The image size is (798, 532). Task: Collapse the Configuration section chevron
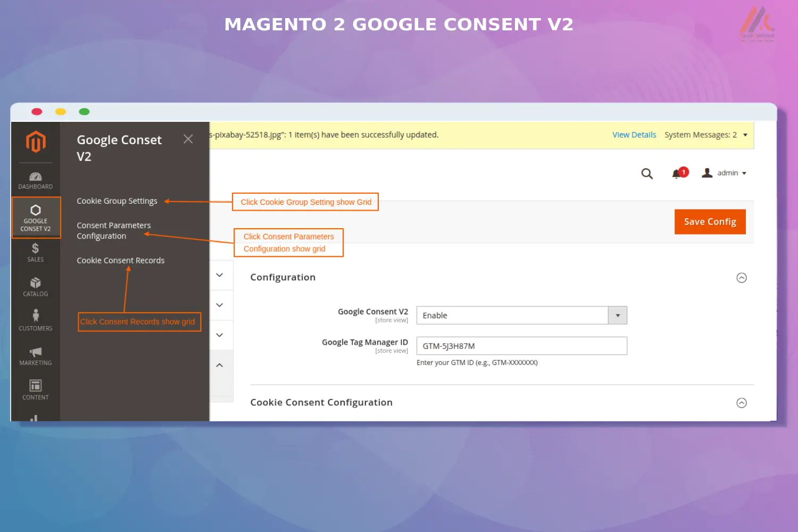point(742,277)
